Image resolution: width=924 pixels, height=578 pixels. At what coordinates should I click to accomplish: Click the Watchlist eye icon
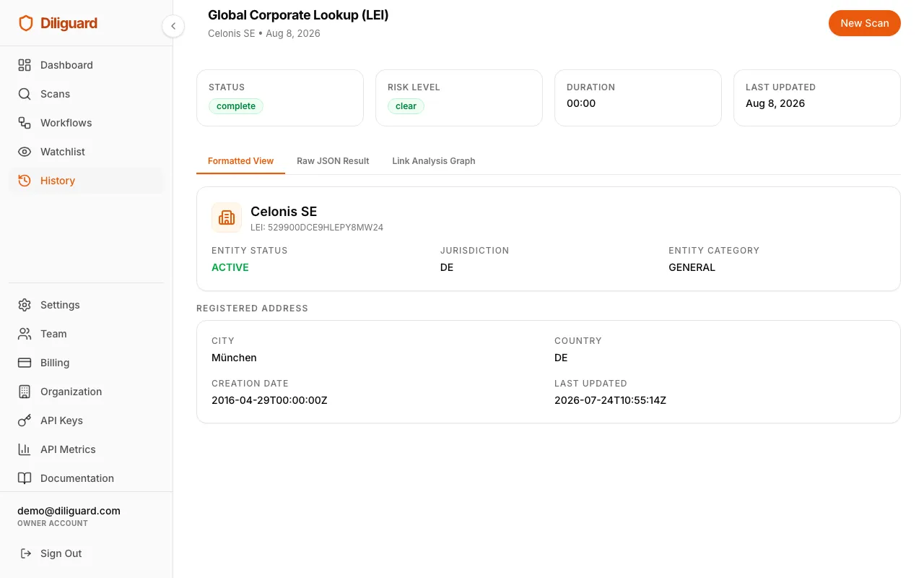click(x=25, y=152)
